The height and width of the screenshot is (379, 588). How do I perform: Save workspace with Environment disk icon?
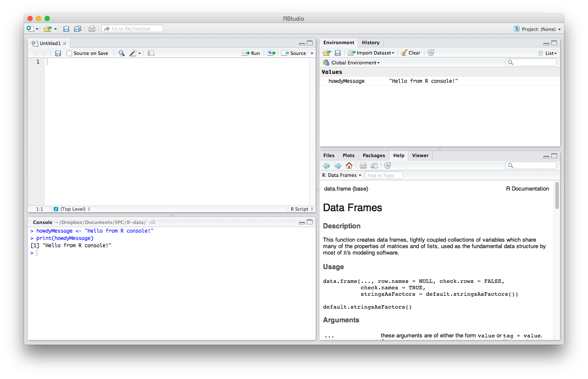338,53
